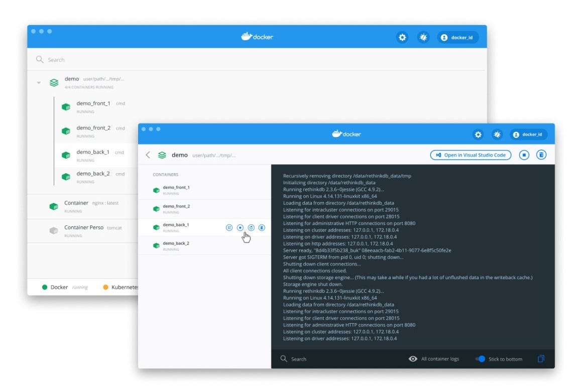Screen dimensions: 582x392
Task: Open Docker settings gear
Action: point(478,134)
